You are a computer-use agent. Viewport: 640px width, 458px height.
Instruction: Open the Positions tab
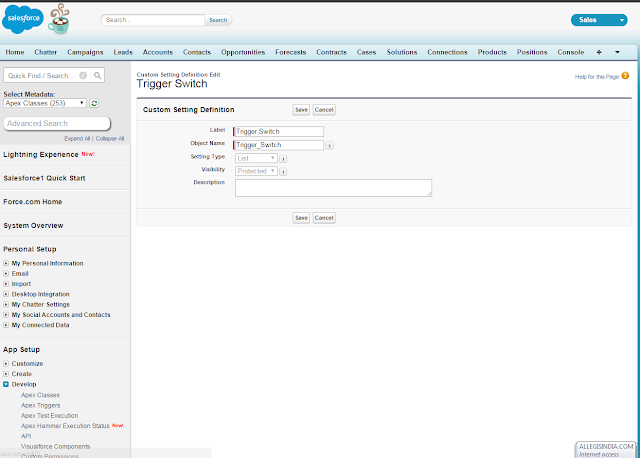click(532, 52)
